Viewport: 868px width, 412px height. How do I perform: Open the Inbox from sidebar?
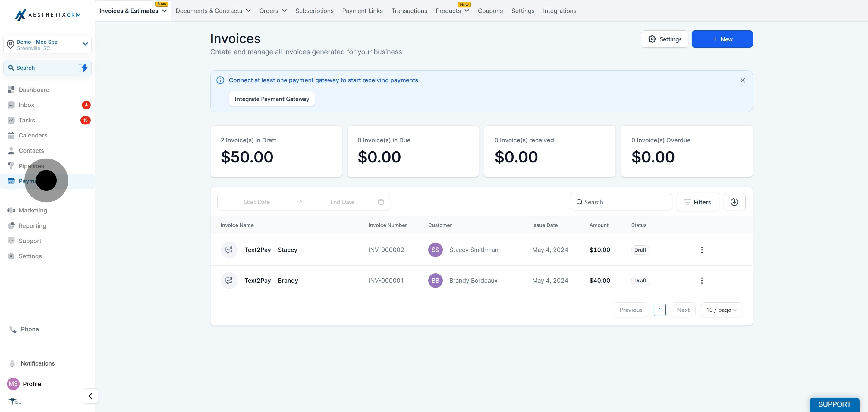pyautogui.click(x=26, y=105)
